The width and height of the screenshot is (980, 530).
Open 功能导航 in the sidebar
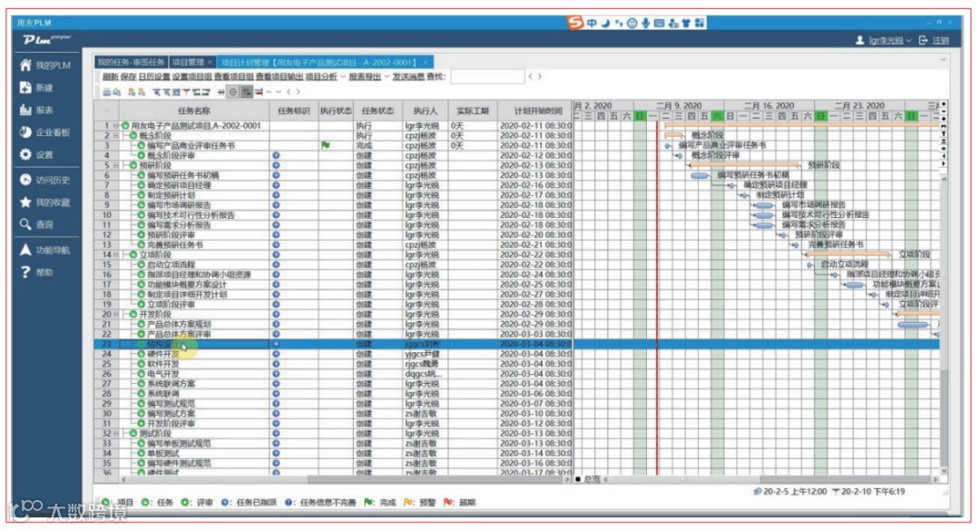click(44, 250)
